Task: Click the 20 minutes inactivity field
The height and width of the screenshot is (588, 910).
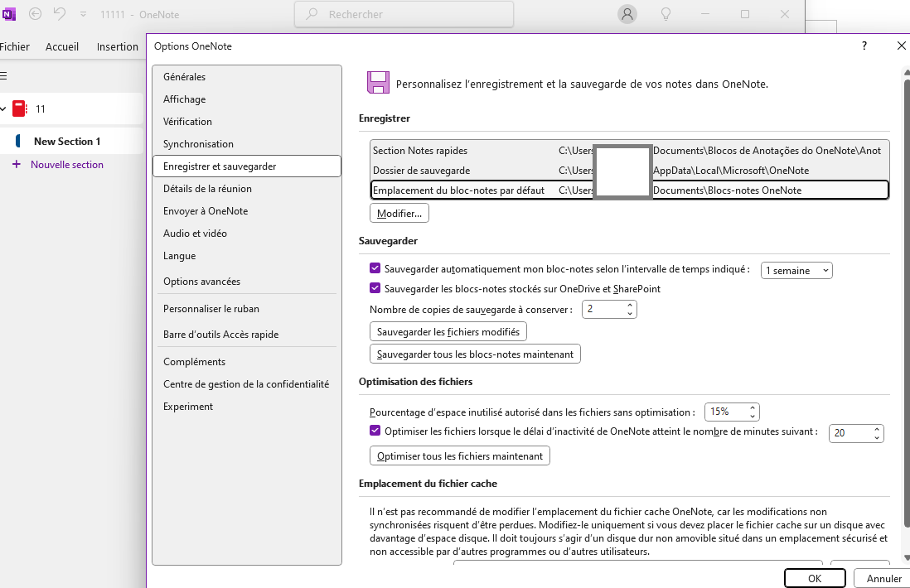Action: (850, 433)
